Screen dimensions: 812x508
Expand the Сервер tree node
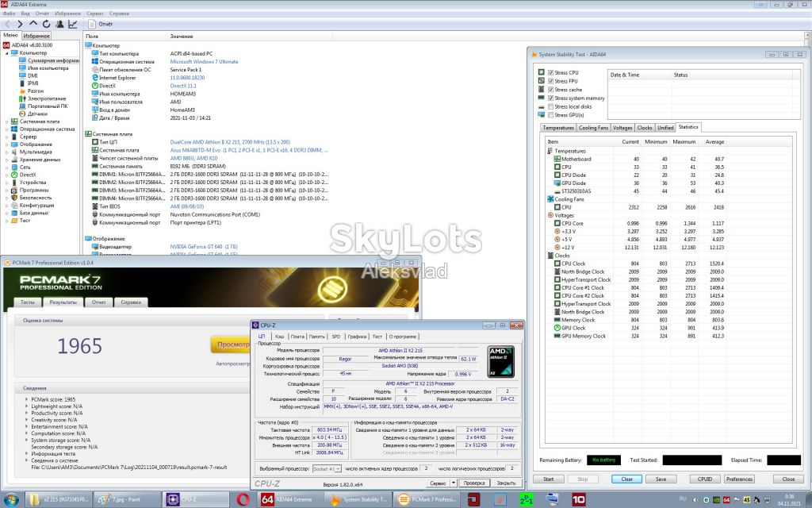(x=6, y=137)
